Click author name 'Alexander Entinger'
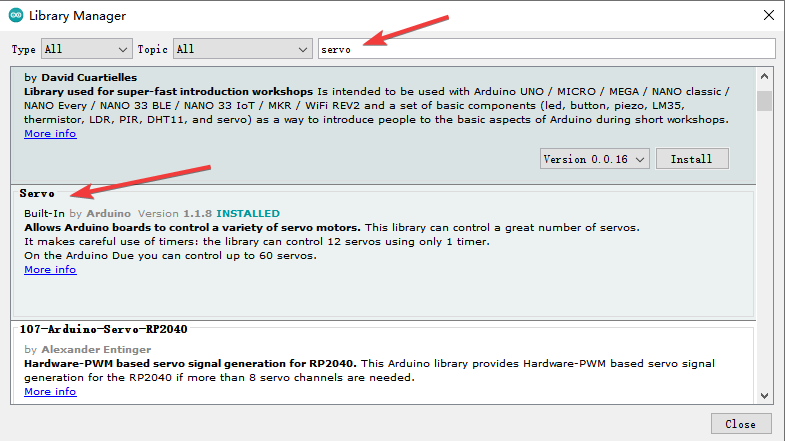This screenshot has width=785, height=441. click(96, 349)
